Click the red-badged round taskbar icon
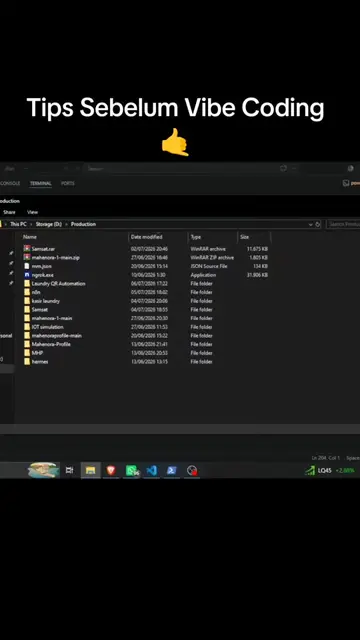The image size is (360, 640). (x=192, y=470)
